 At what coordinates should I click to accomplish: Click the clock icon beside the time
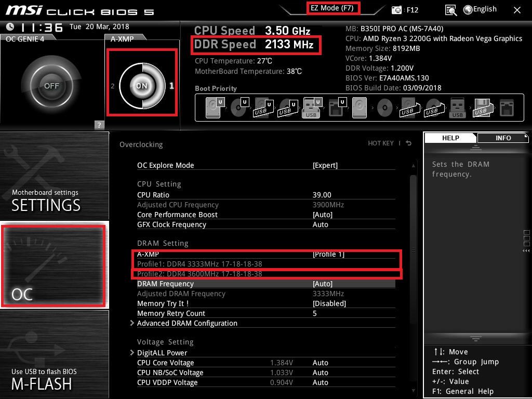pos(10,26)
